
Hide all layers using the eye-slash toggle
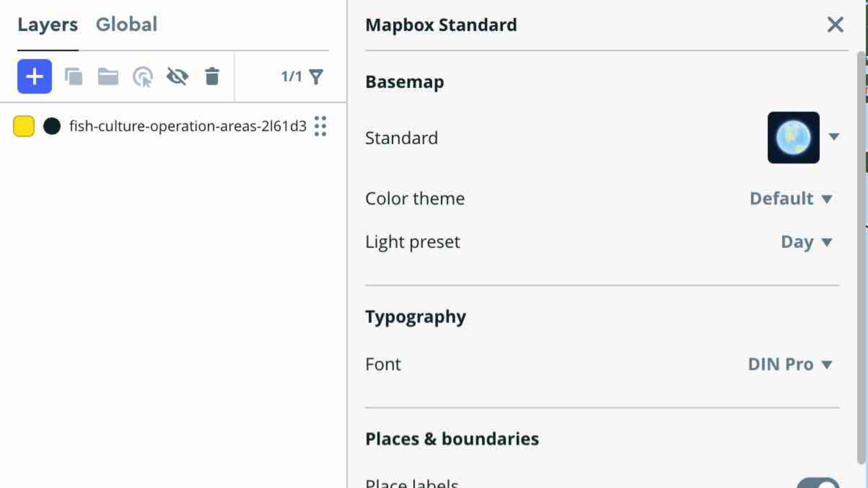(x=177, y=76)
